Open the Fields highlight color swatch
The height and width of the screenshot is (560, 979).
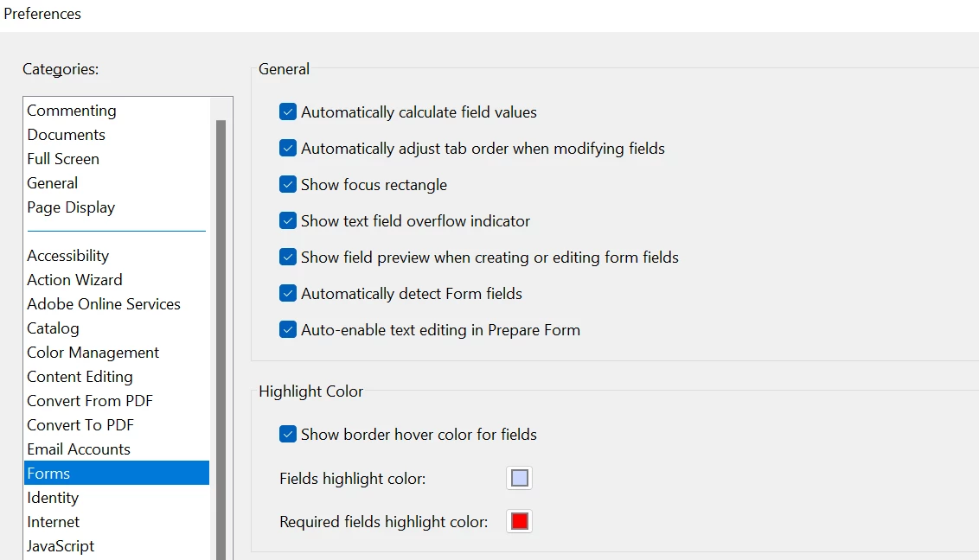(x=520, y=478)
